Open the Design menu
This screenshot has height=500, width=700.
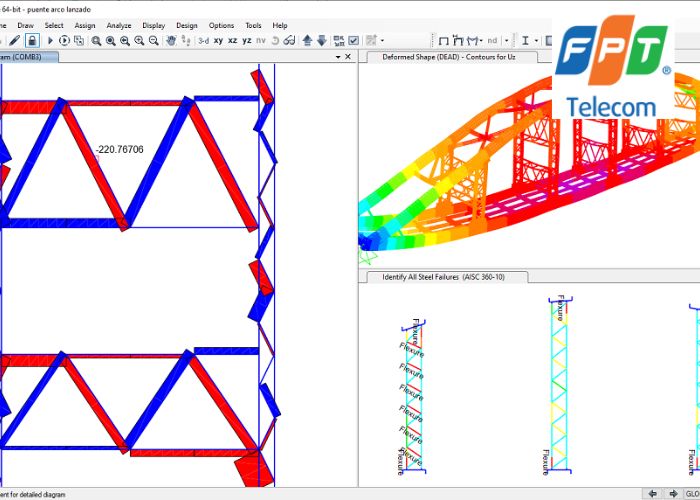(x=186, y=25)
